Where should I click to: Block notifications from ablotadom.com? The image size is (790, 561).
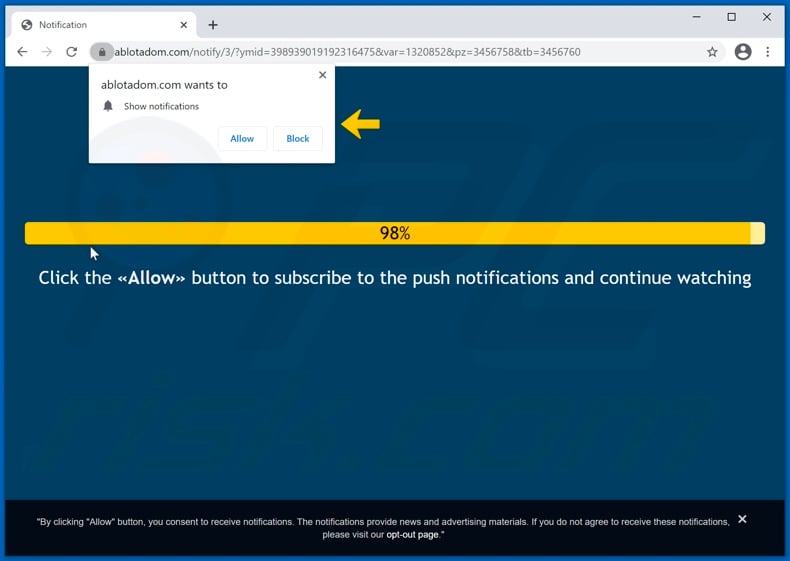coord(298,139)
